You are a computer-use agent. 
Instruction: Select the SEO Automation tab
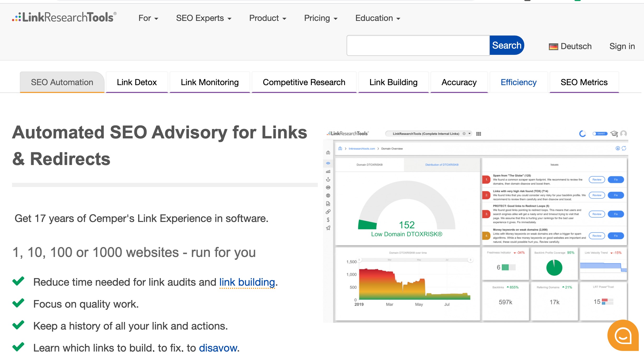[62, 82]
